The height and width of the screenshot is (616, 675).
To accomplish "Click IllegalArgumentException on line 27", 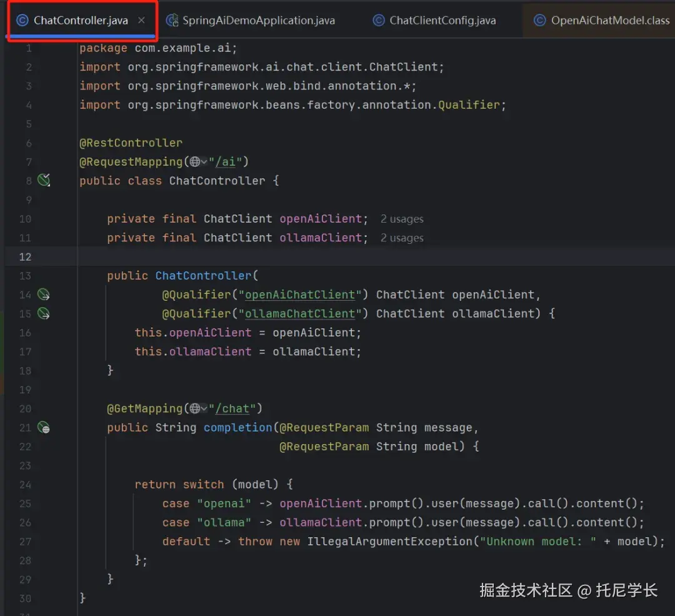I will click(x=389, y=542).
